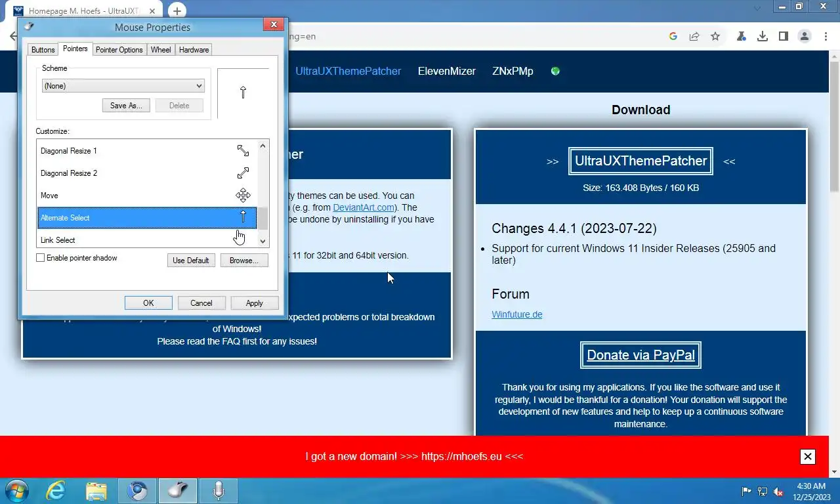Switch to the Chromium browser taskbar button
The height and width of the screenshot is (504, 840).
[136, 491]
